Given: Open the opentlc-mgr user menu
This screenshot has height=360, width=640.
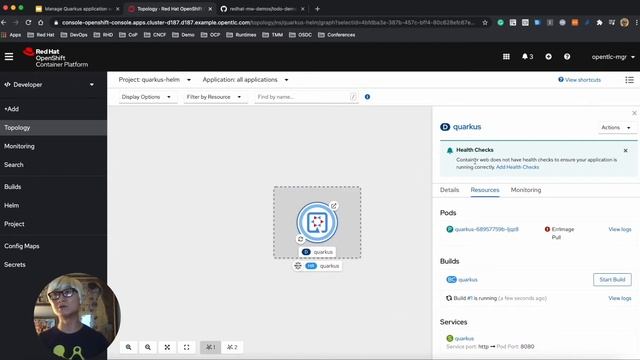Looking at the screenshot, I should (613, 57).
